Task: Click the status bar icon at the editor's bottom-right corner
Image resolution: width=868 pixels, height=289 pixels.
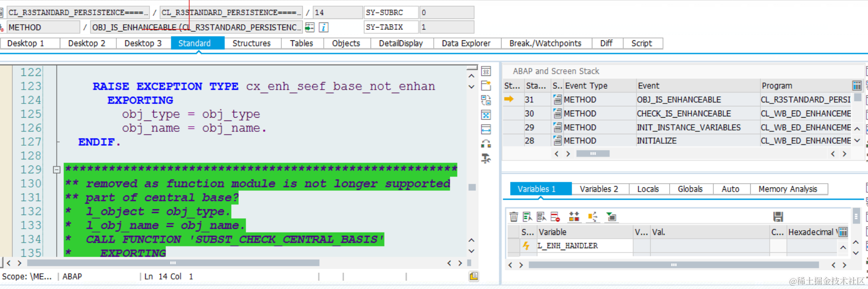Action: pyautogui.click(x=474, y=276)
